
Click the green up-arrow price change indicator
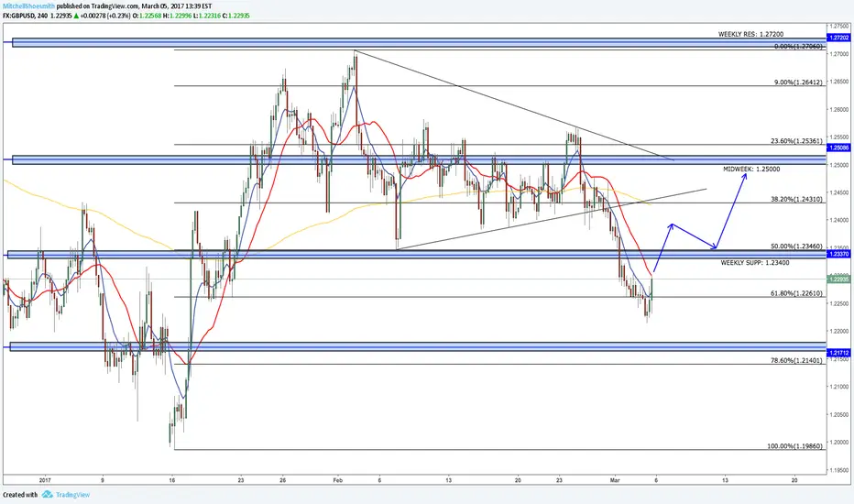(76, 16)
